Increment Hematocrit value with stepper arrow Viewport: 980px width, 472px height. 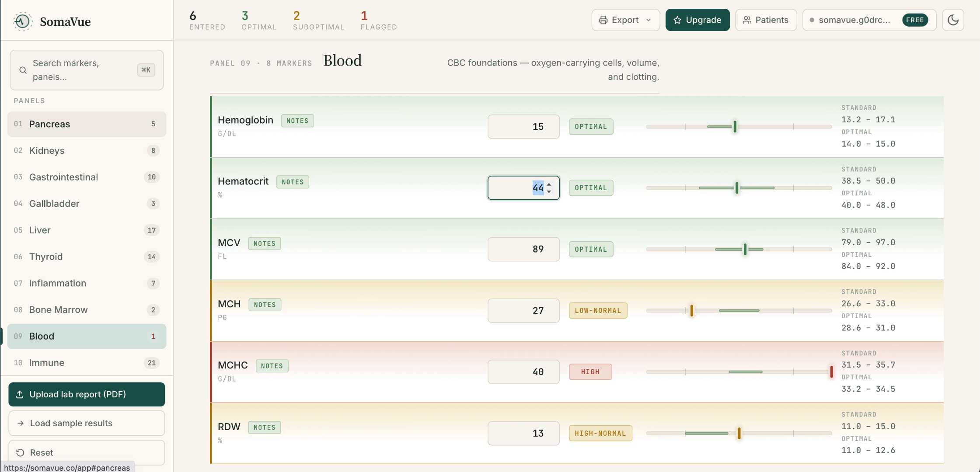click(549, 185)
